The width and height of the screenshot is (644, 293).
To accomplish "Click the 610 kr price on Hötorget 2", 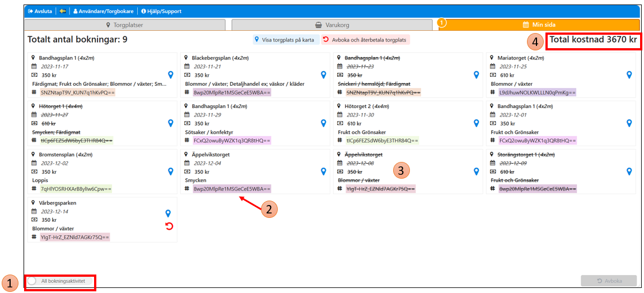I will tap(356, 123).
